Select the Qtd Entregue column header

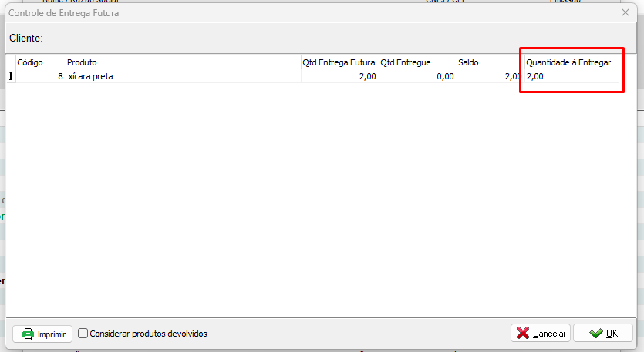(x=416, y=62)
